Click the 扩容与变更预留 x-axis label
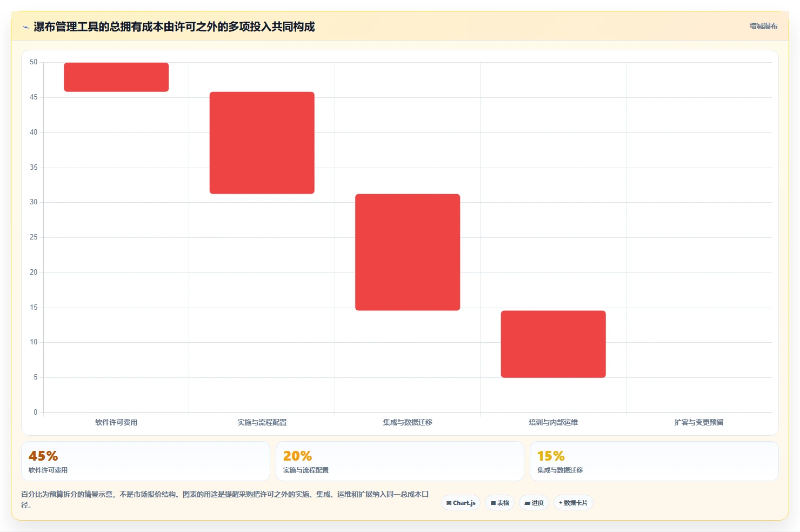This screenshot has height=532, width=800. click(699, 422)
